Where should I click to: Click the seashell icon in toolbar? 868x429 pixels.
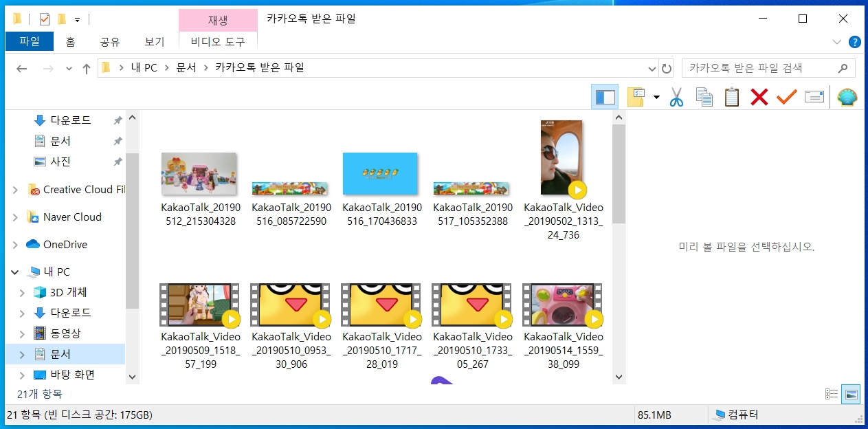[847, 97]
